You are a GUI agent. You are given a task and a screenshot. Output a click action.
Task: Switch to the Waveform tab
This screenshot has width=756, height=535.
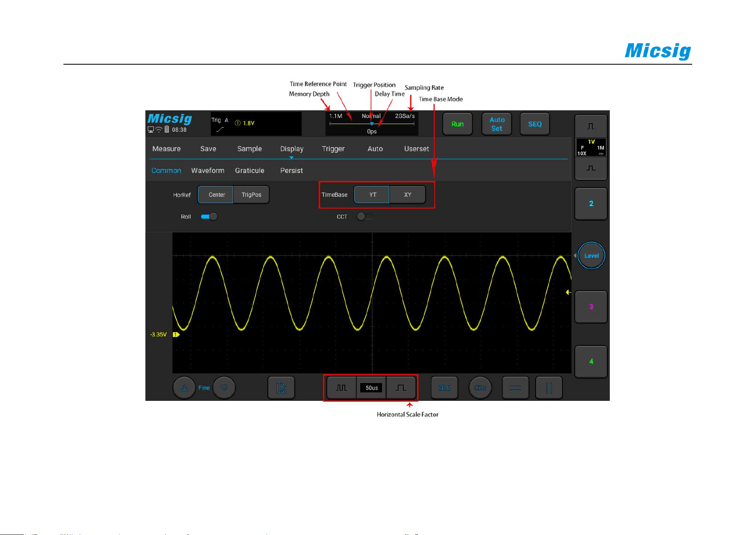point(208,171)
